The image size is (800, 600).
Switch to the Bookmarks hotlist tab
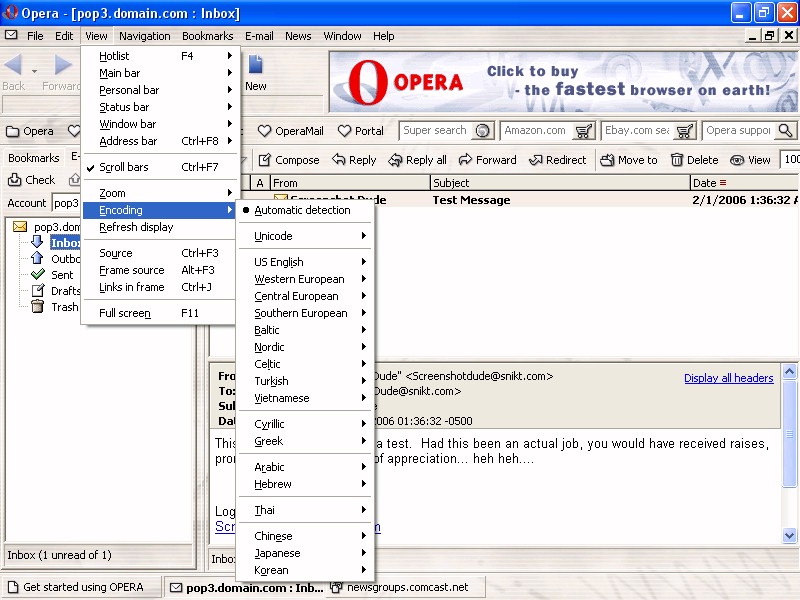34,158
